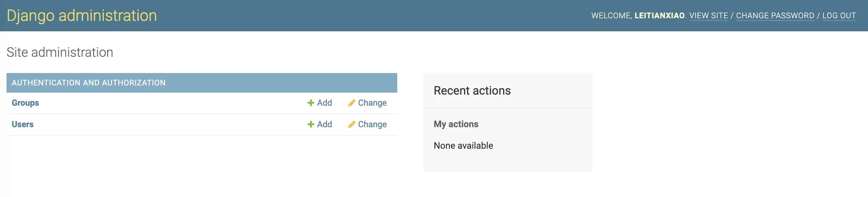Click the Change text link for Groups

click(x=372, y=103)
